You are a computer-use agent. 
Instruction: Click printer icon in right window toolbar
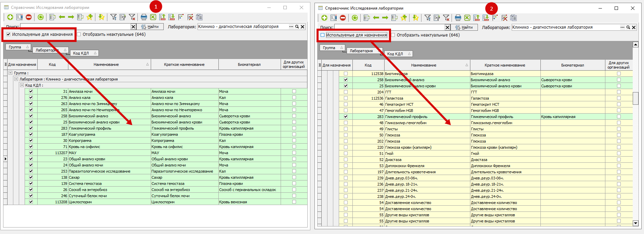point(458,18)
